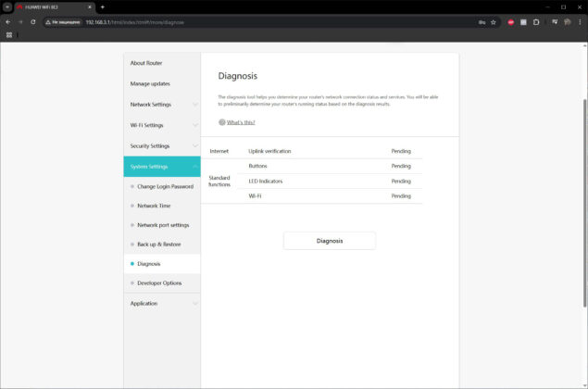Expand the Wi-Fi Settings section
The height and width of the screenshot is (389, 588).
click(x=162, y=125)
